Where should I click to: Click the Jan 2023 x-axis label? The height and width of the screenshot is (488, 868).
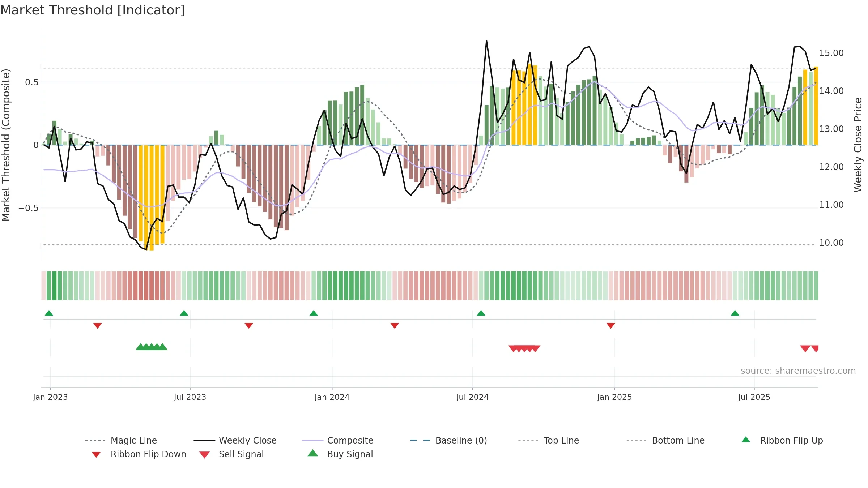(x=50, y=397)
